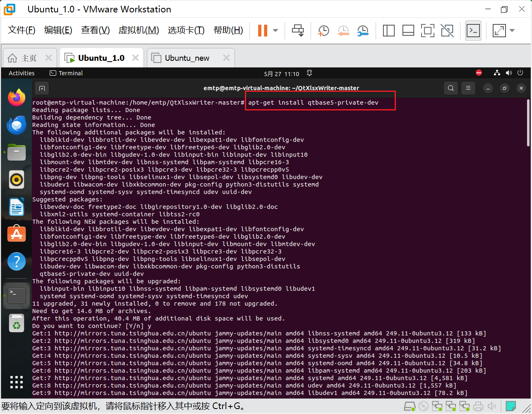Click the printer device status icon
The image size is (532, 414).
pyautogui.click(x=478, y=406)
